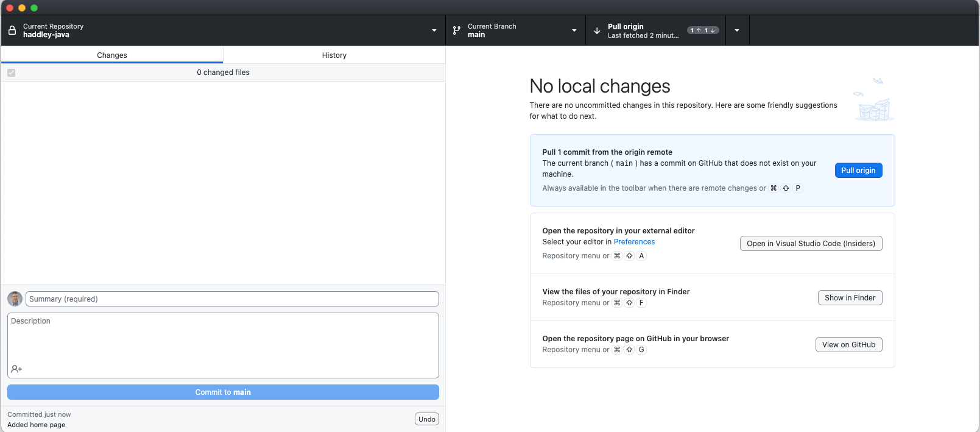Image resolution: width=980 pixels, height=432 pixels.
Task: Select the Changes tab
Action: coord(112,55)
